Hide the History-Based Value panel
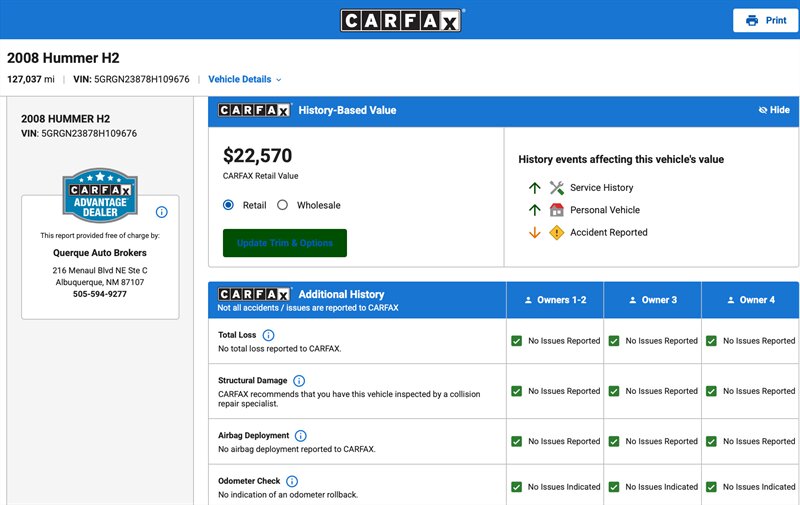This screenshot has height=505, width=800. (774, 110)
